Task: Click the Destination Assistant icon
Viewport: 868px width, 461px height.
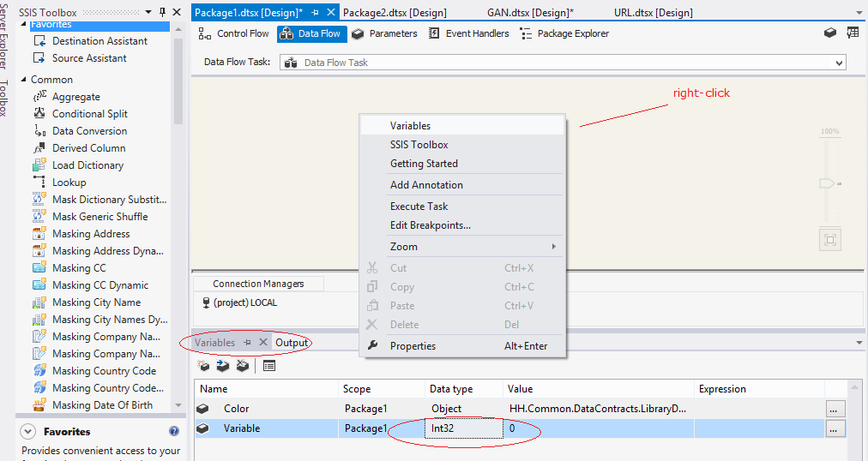Action: (x=39, y=41)
